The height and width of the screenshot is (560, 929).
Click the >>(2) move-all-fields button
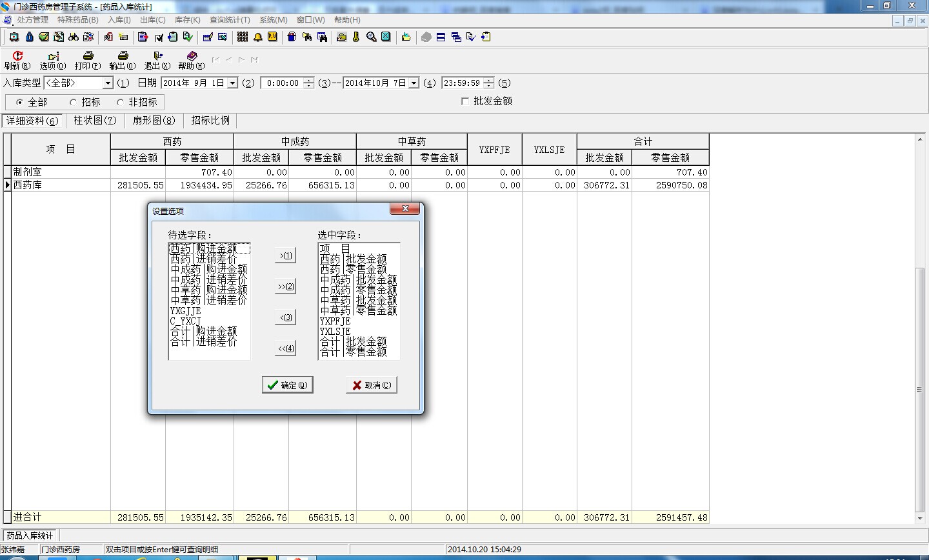tap(285, 286)
